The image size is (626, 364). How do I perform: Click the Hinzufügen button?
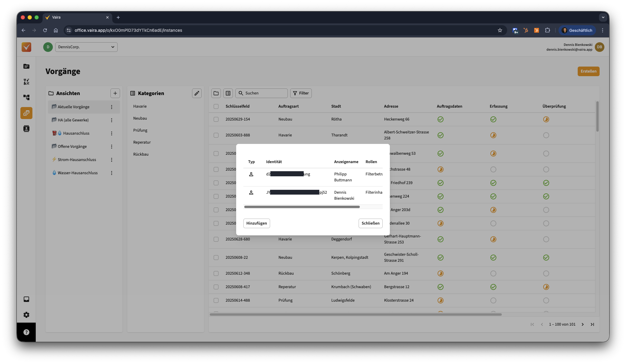pyautogui.click(x=257, y=223)
